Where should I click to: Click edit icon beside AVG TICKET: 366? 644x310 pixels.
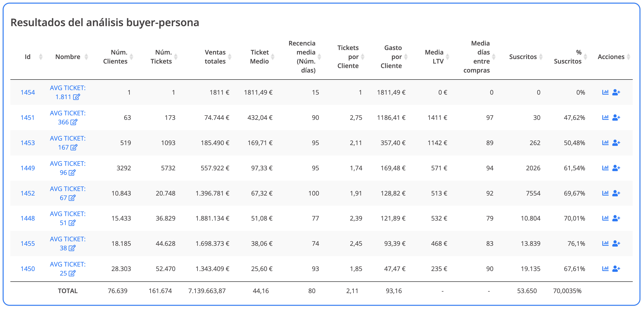click(x=74, y=122)
